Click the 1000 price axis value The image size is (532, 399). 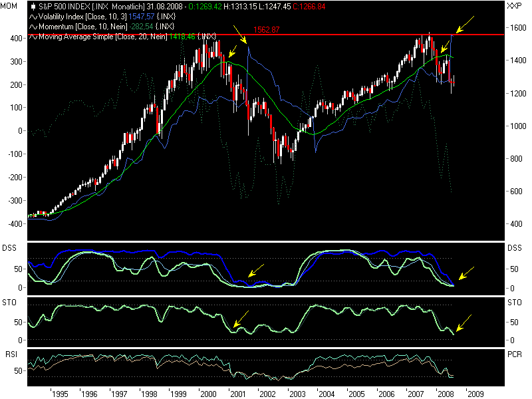tap(519, 126)
